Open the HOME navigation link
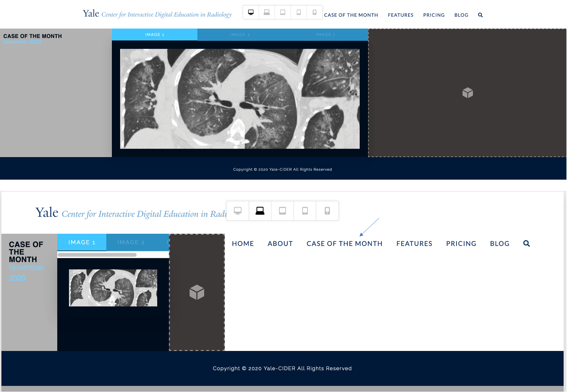Viewport: 567px width, 392px height. (243, 244)
